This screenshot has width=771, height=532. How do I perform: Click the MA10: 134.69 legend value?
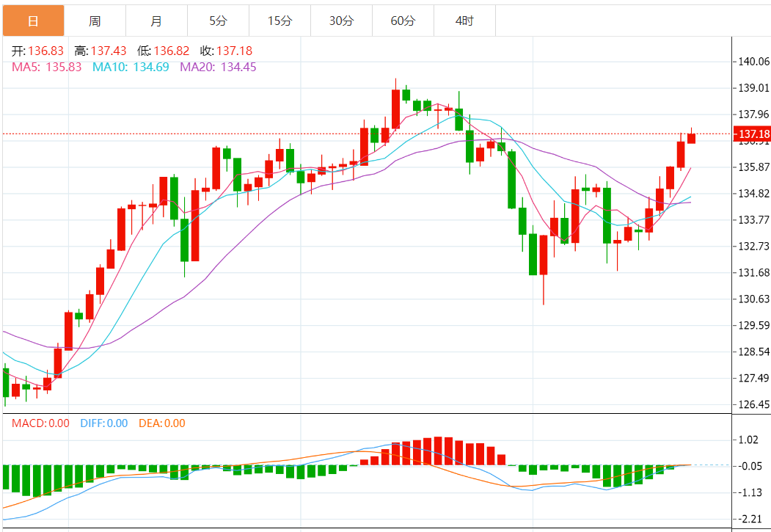tap(131, 67)
